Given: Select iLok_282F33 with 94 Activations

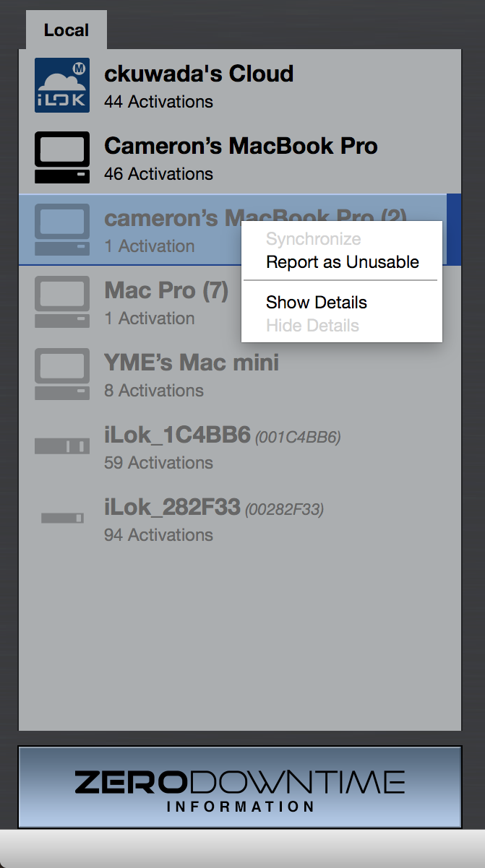Looking at the screenshot, I should (240, 518).
